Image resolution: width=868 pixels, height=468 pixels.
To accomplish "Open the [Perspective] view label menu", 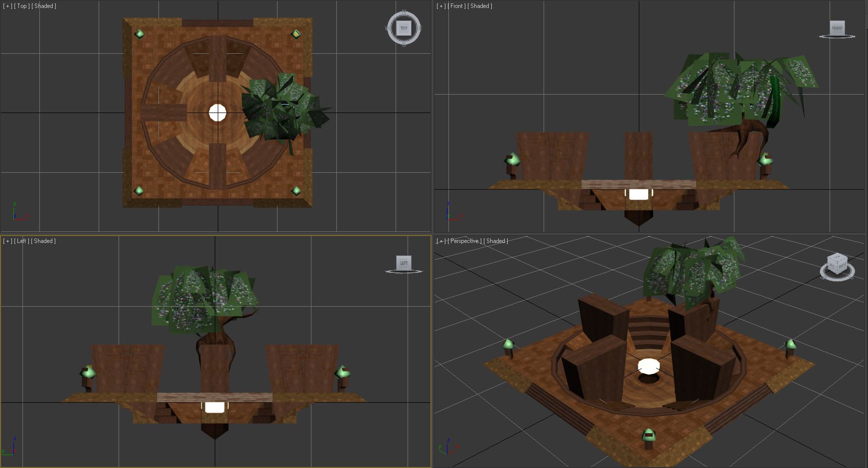I will coord(465,241).
